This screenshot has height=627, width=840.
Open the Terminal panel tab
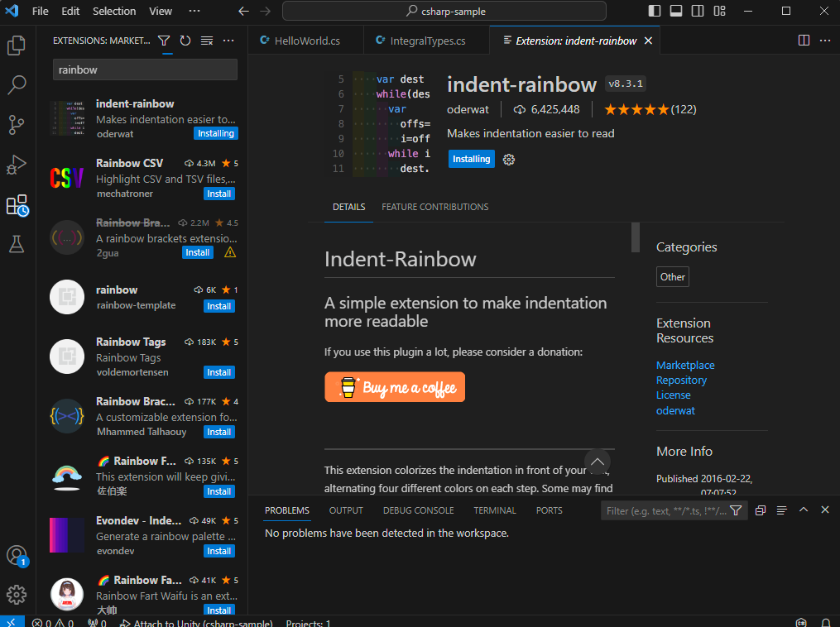click(x=494, y=511)
